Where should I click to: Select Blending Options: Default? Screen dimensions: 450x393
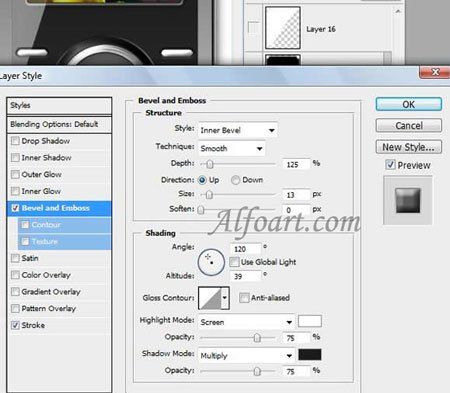(x=59, y=124)
